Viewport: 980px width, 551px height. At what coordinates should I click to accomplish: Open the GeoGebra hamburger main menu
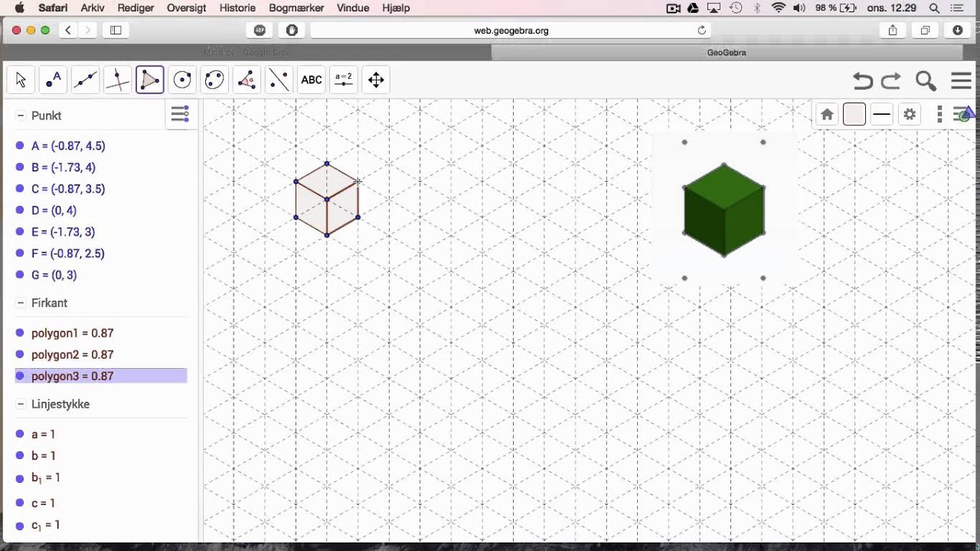coord(961,80)
